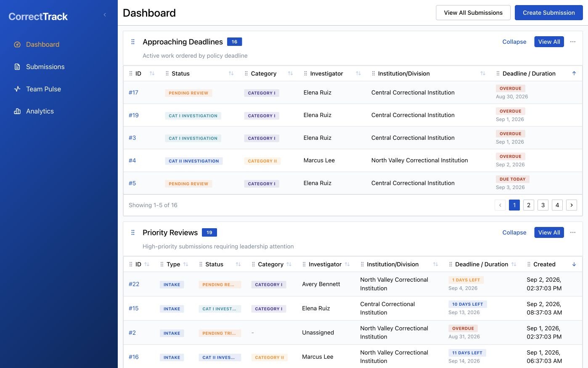Go to previous page of deadlines
Viewport: 588px width, 368px height.
tap(500, 205)
